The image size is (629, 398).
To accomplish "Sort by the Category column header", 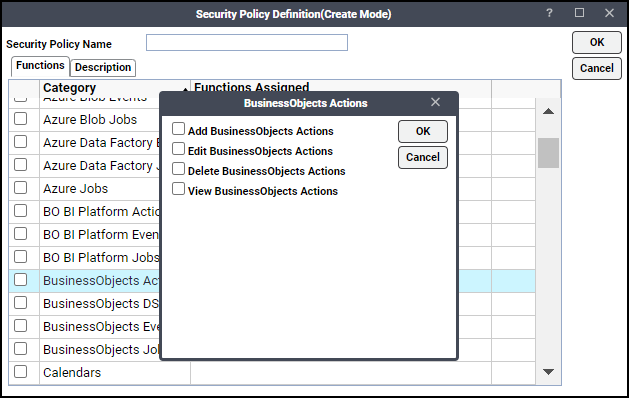I will (115, 88).
